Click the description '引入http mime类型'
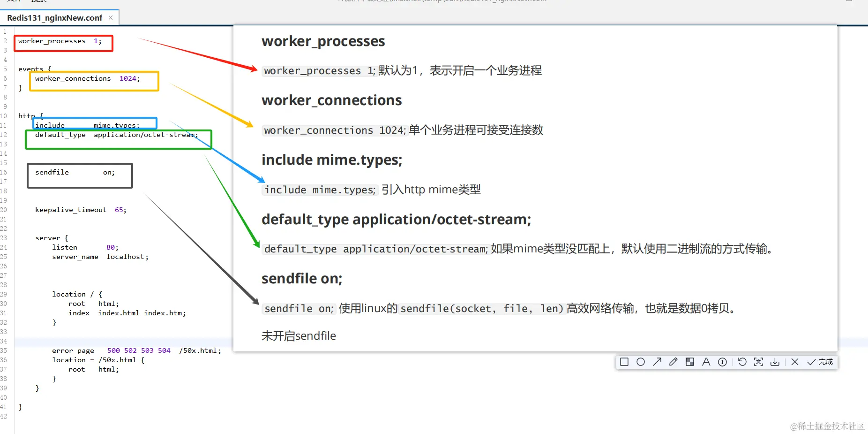Screen dimensions: 868x434 [431, 190]
